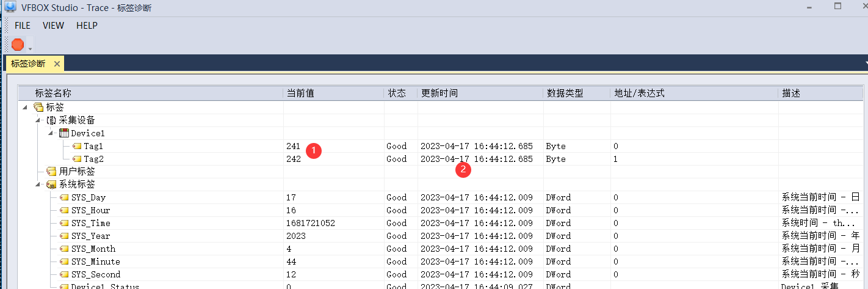The height and width of the screenshot is (289, 868).
Task: Click the Tag1 tag icon
Action: point(77,146)
